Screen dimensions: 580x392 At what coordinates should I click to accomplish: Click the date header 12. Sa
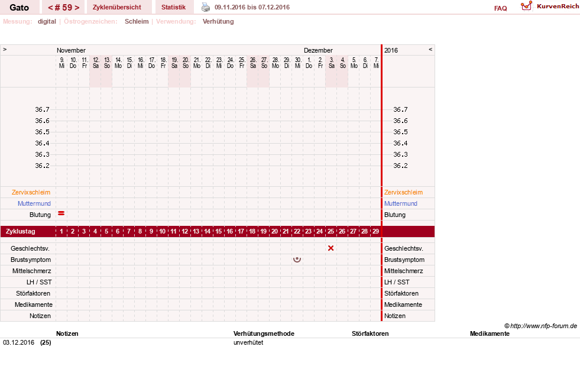click(96, 63)
